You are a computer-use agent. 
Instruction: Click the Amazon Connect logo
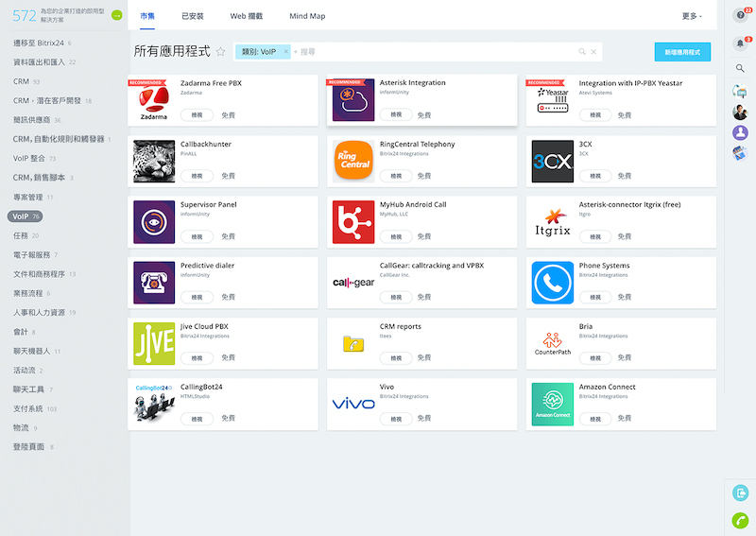[x=553, y=405]
